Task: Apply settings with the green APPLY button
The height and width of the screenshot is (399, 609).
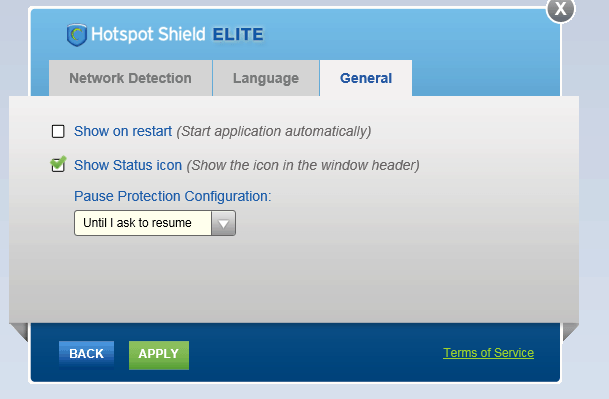Action: (x=159, y=355)
